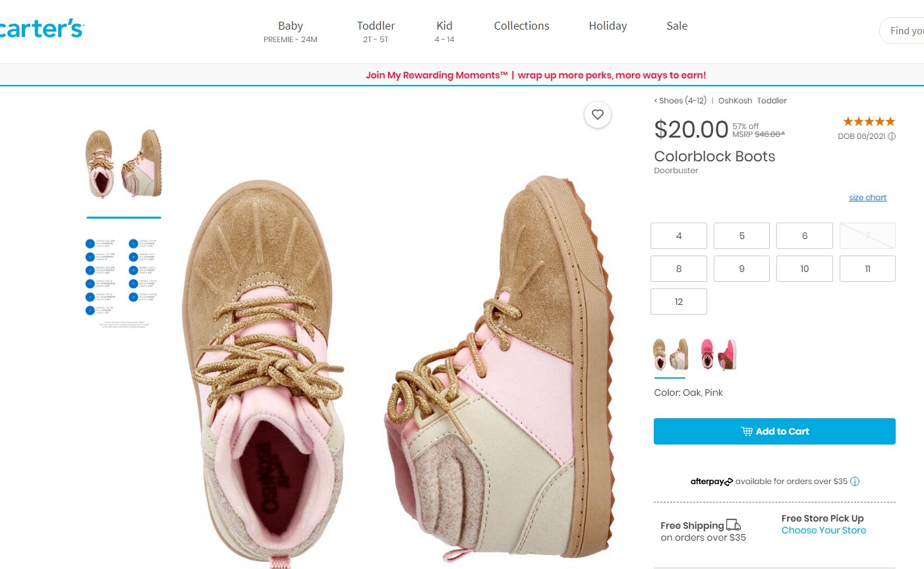Select shoe size 9
Screen dimensions: 924x569
[x=741, y=269]
